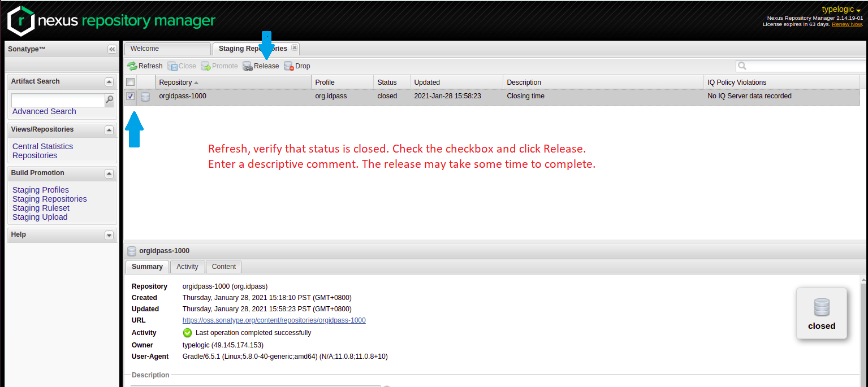Screen dimensions: 868x387
Task: Click the Updated column header
Action: [456, 82]
